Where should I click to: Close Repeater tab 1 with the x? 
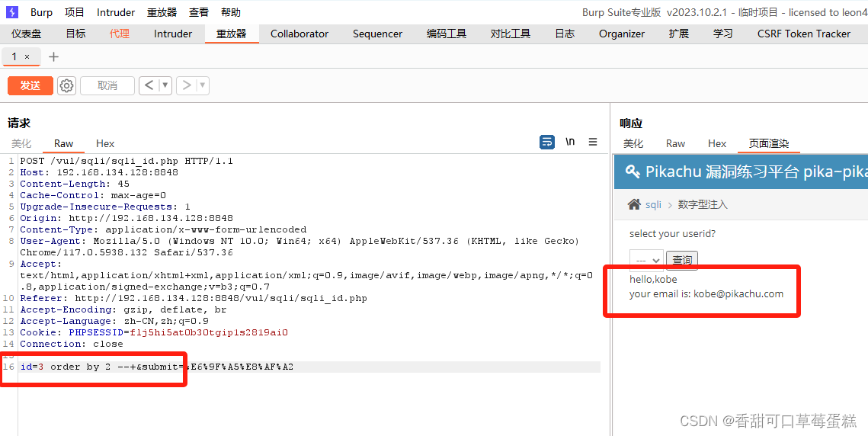(x=27, y=57)
